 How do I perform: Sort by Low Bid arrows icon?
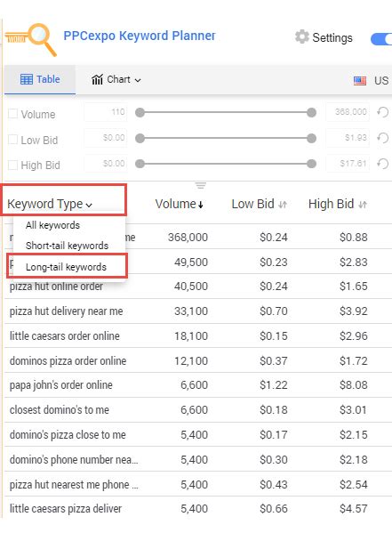click(283, 205)
